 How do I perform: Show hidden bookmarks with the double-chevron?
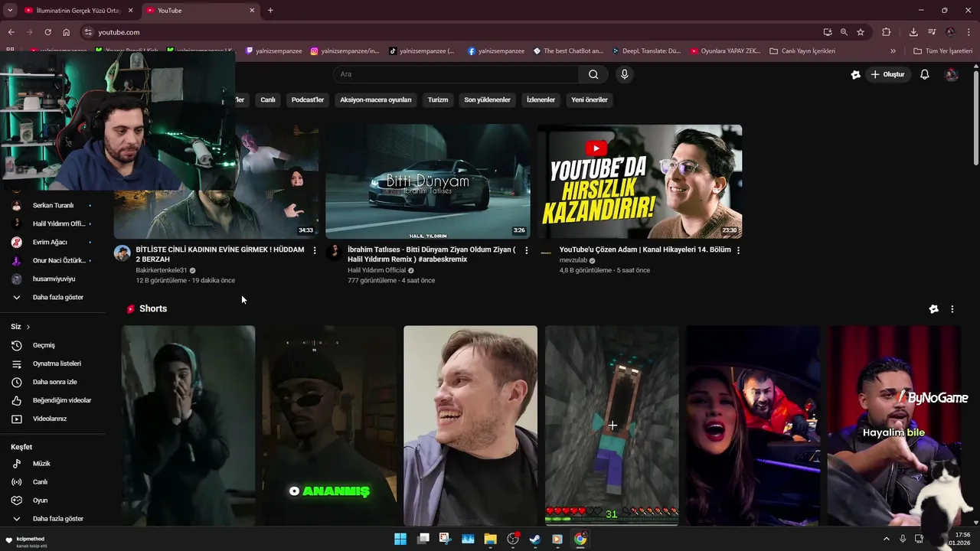click(x=893, y=51)
